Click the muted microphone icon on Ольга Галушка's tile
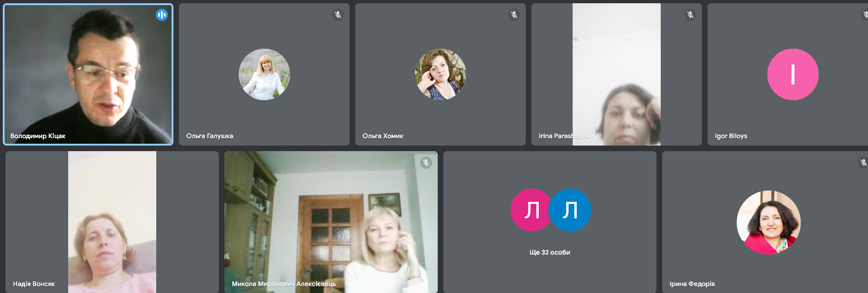Image resolution: width=868 pixels, height=293 pixels. 338,15
